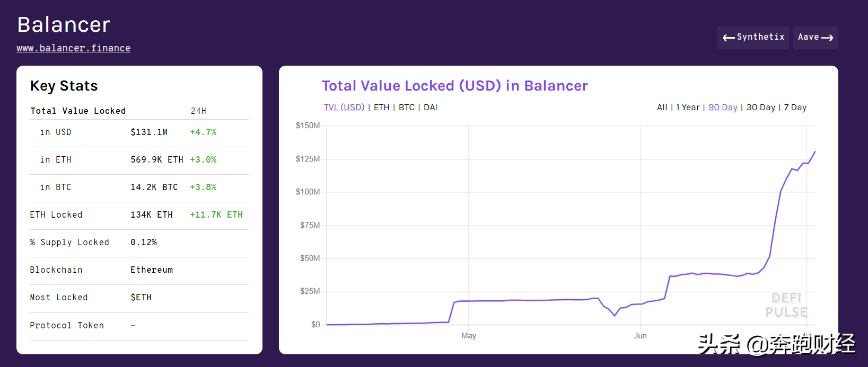This screenshot has width=868, height=367.
Task: Select the DEFI PULSE watermark on the chart
Action: click(786, 306)
